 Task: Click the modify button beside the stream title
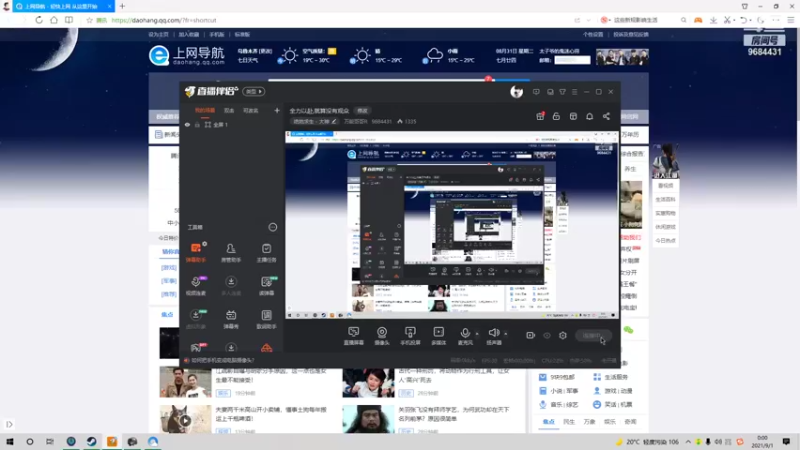[x=362, y=111]
